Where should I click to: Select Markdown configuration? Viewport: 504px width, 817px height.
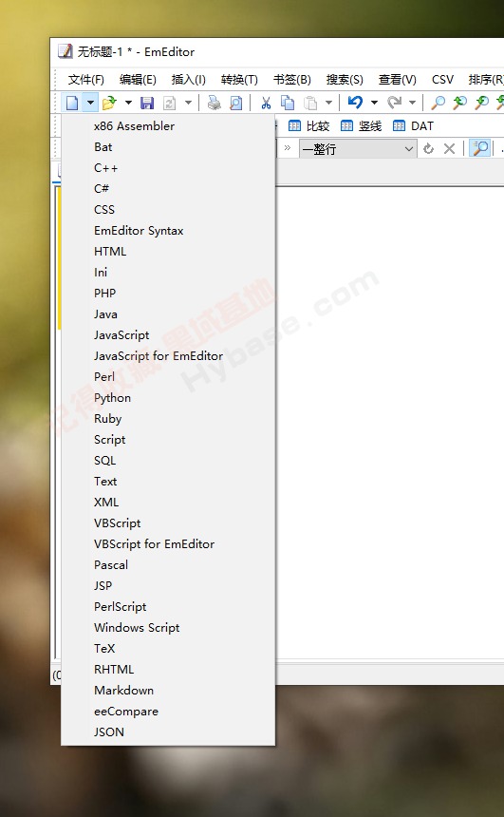(x=168, y=691)
